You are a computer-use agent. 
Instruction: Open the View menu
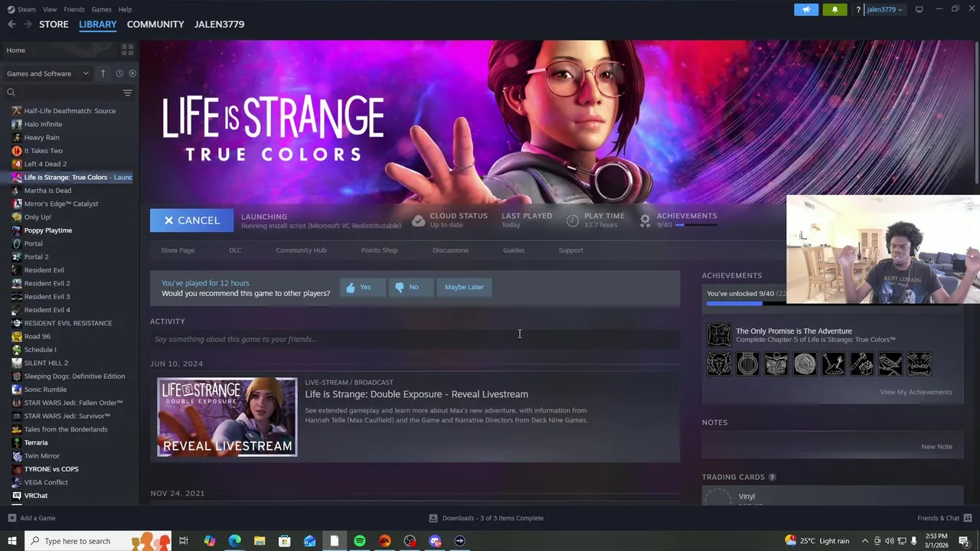coord(50,9)
